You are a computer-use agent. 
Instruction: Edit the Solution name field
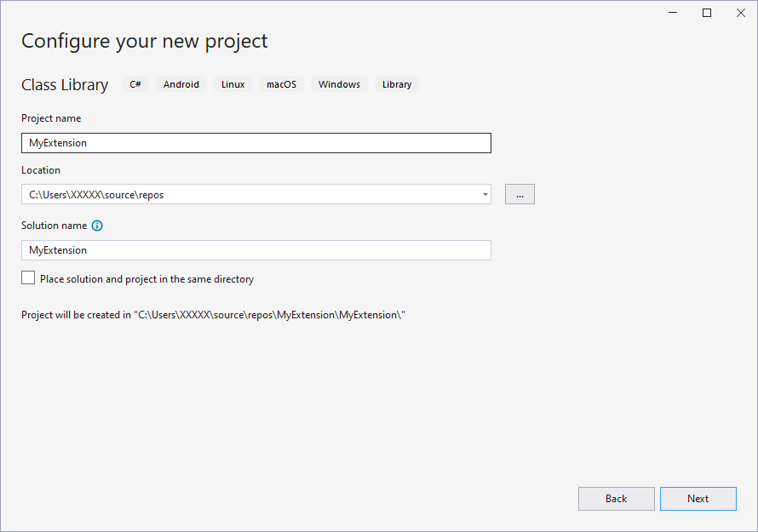pos(256,250)
